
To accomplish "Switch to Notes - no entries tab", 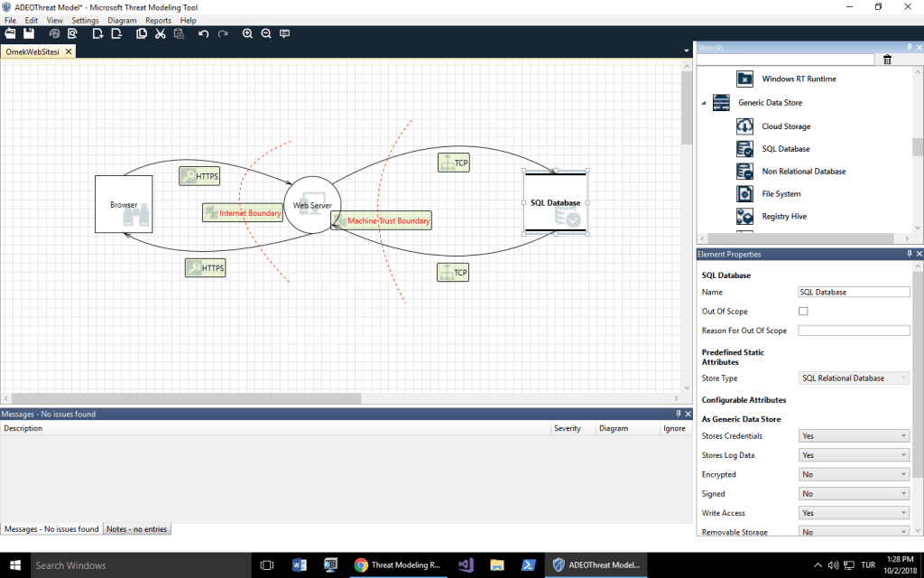I will (137, 529).
